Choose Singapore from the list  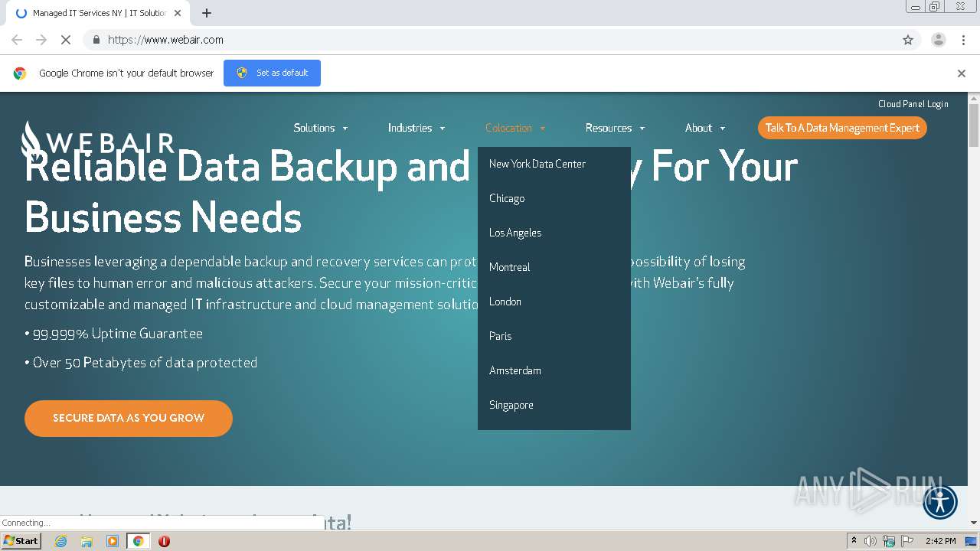[x=511, y=405]
